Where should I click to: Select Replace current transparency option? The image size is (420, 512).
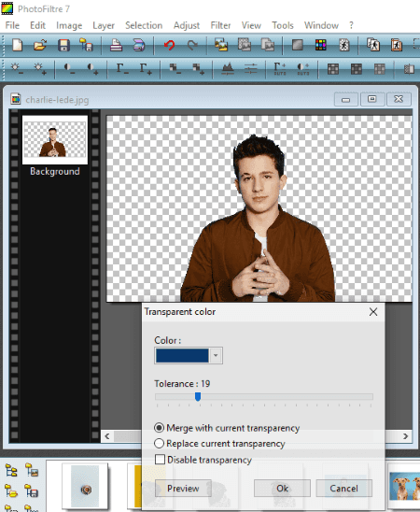click(x=219, y=444)
